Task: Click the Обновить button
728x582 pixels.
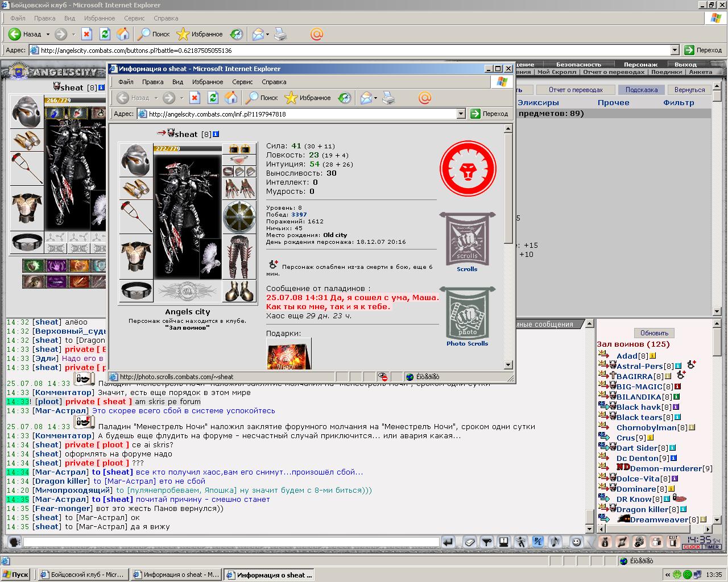Action: pos(654,332)
